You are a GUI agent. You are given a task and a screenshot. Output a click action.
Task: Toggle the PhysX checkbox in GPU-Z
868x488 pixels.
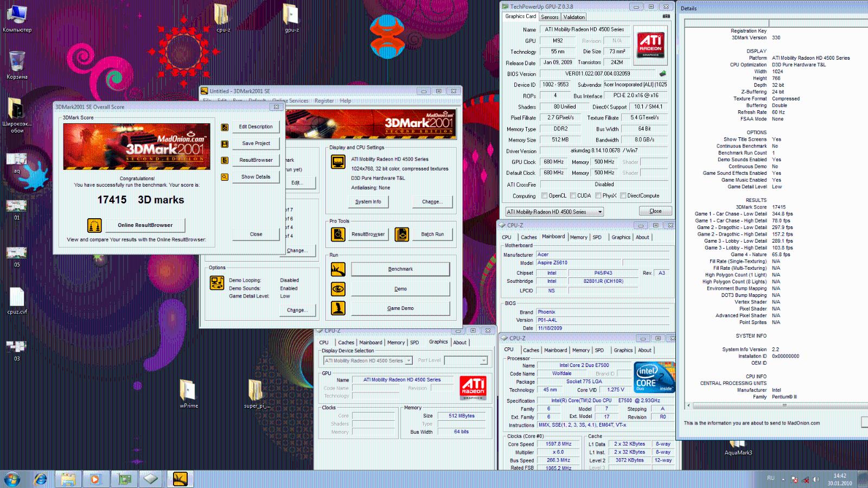point(598,196)
